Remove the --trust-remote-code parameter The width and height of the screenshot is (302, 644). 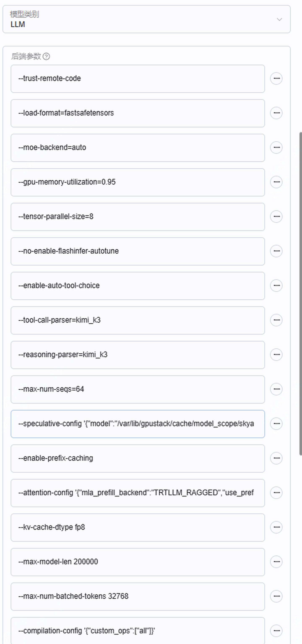click(x=276, y=79)
